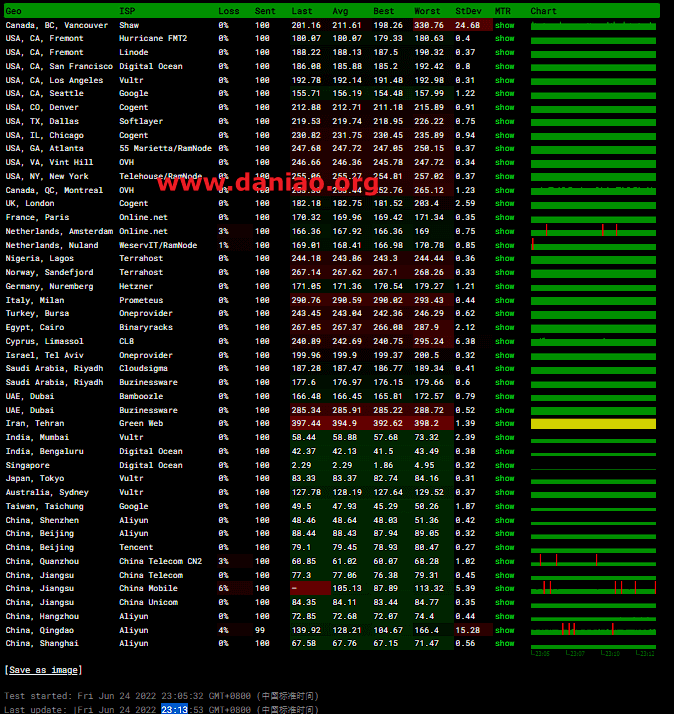Screen dimensions: 674x714
Task: Click the 'Chart' column header
Action: (543, 11)
